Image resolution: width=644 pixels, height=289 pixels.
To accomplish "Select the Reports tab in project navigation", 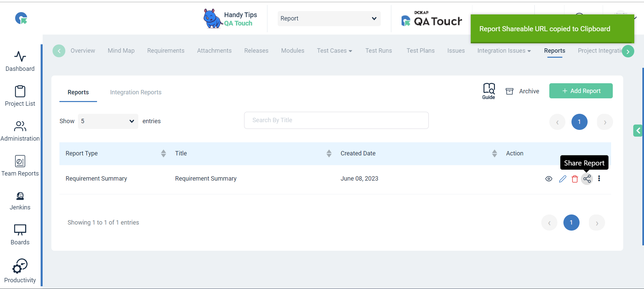I will point(555,51).
